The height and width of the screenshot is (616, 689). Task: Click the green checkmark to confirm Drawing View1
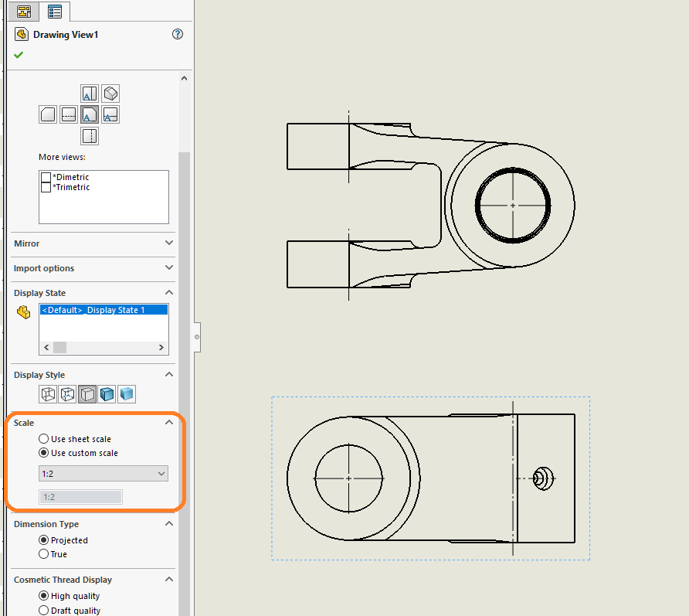tap(19, 54)
